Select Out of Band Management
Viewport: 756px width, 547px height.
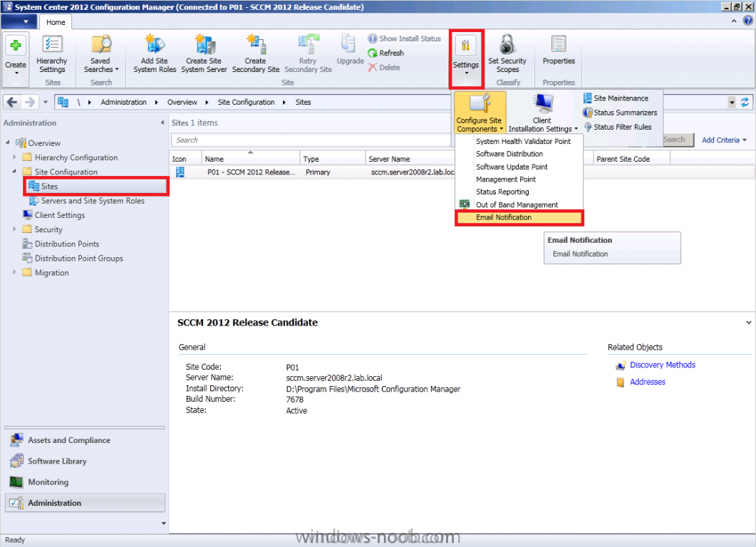tap(519, 205)
